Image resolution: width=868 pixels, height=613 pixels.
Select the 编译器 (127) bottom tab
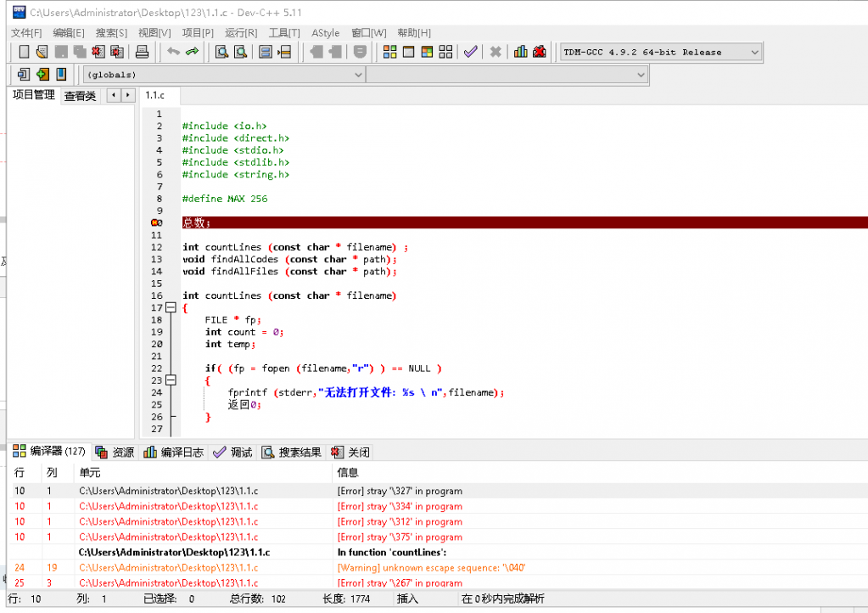[49, 452]
